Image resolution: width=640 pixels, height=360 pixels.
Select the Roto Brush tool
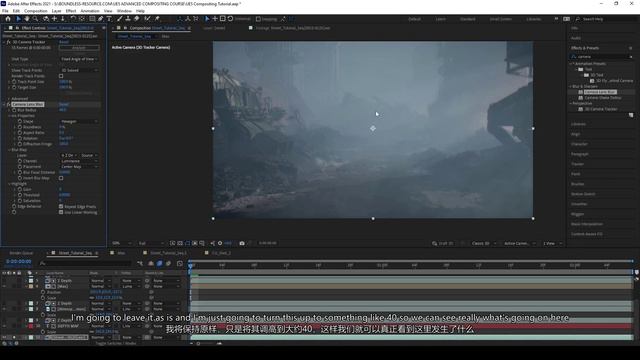pyautogui.click(x=147, y=19)
